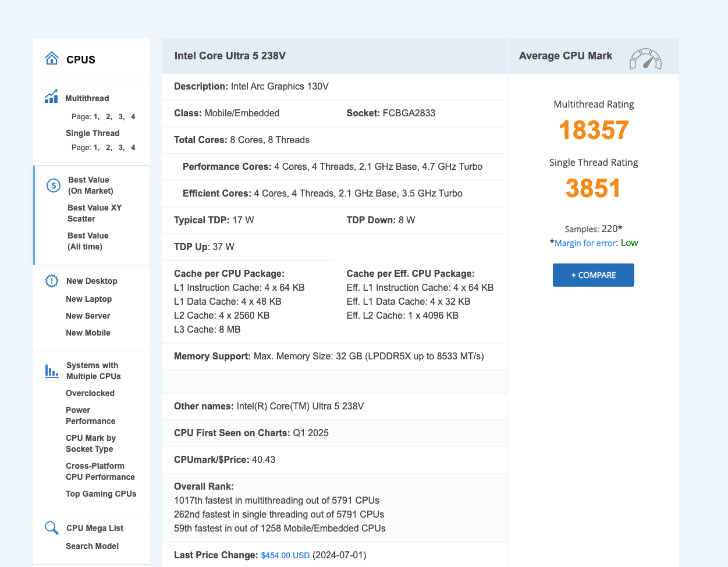Open Cross-Platform CPU Performance page

100,472
